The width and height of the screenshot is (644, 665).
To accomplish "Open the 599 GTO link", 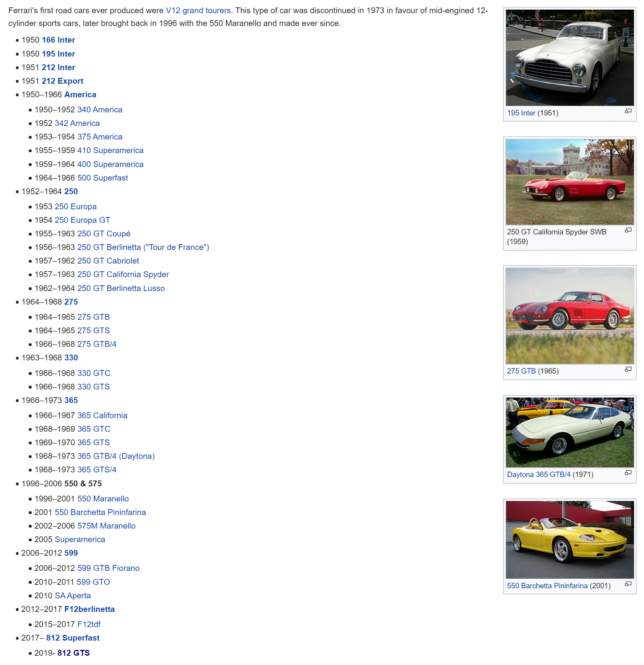I will pos(94,582).
